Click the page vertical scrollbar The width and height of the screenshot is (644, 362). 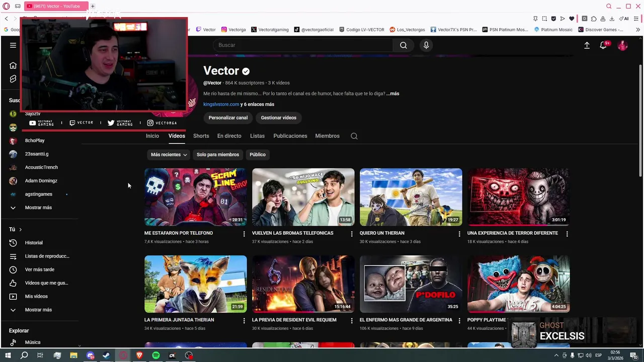(x=640, y=121)
